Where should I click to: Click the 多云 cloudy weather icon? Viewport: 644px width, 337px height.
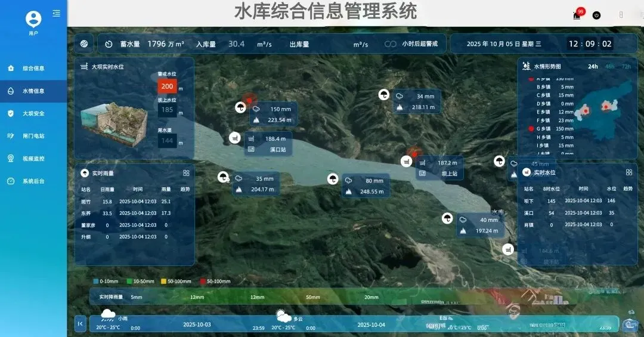point(283,316)
